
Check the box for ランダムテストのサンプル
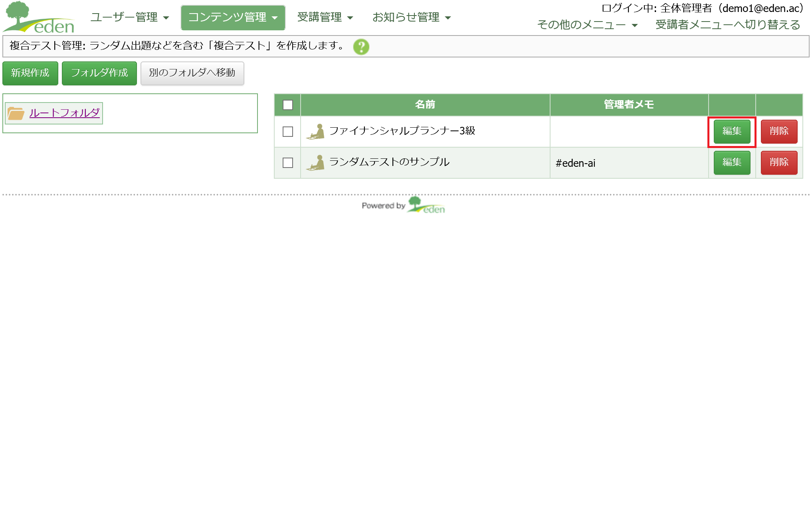(x=288, y=163)
